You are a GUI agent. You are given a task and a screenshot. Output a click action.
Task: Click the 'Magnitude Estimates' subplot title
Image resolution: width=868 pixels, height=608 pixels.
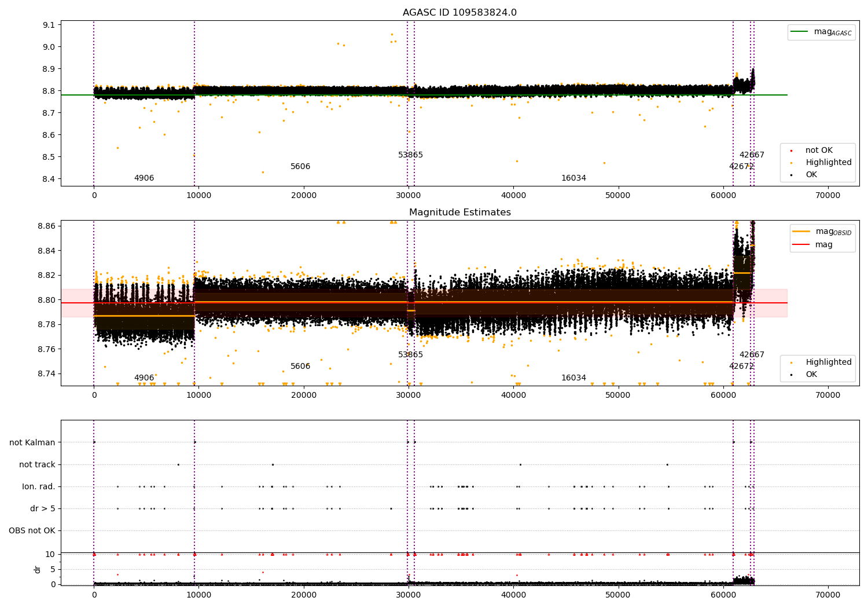[459, 213]
